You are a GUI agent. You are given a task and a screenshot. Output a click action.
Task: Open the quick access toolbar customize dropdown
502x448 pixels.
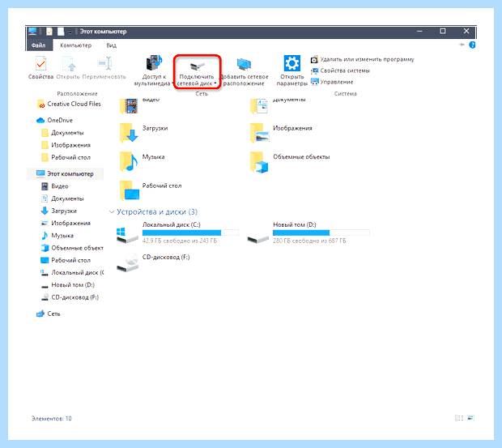[x=70, y=32]
